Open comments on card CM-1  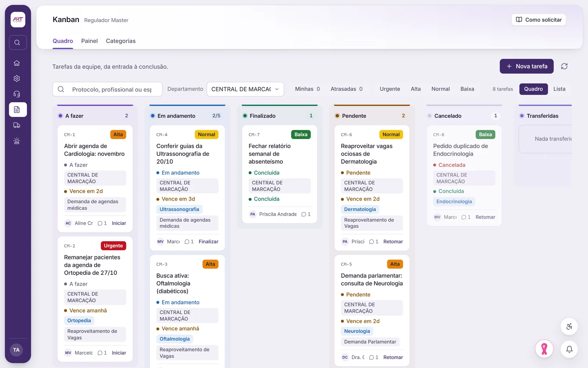pyautogui.click(x=102, y=223)
